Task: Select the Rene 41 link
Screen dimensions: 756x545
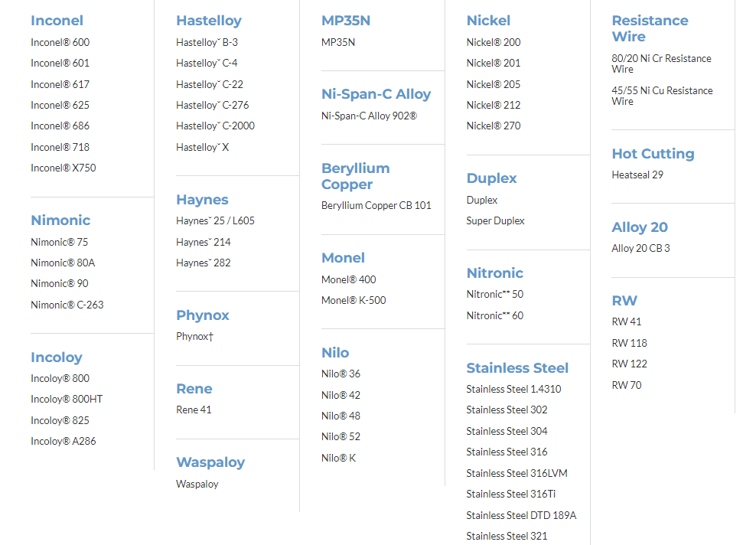Action: [x=194, y=410]
